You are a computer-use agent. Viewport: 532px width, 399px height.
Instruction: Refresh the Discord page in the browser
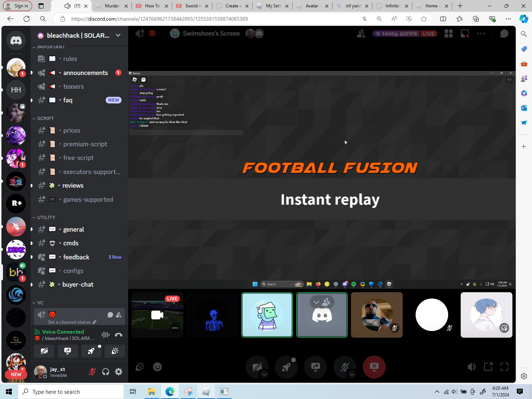27,19
